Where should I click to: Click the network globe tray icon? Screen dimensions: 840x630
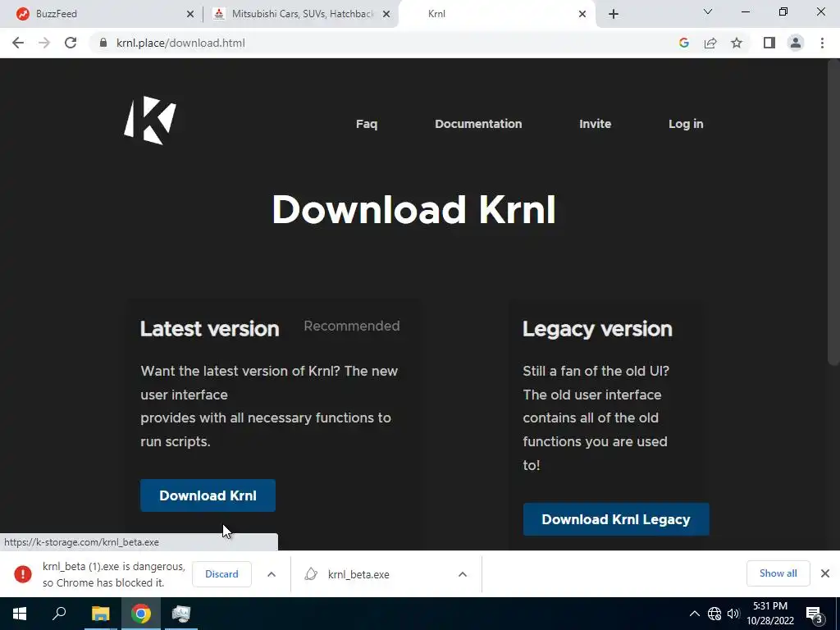714,614
